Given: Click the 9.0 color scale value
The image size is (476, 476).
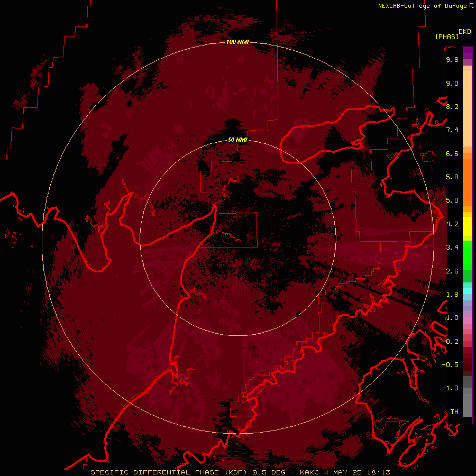Looking at the screenshot, I should (x=452, y=83).
